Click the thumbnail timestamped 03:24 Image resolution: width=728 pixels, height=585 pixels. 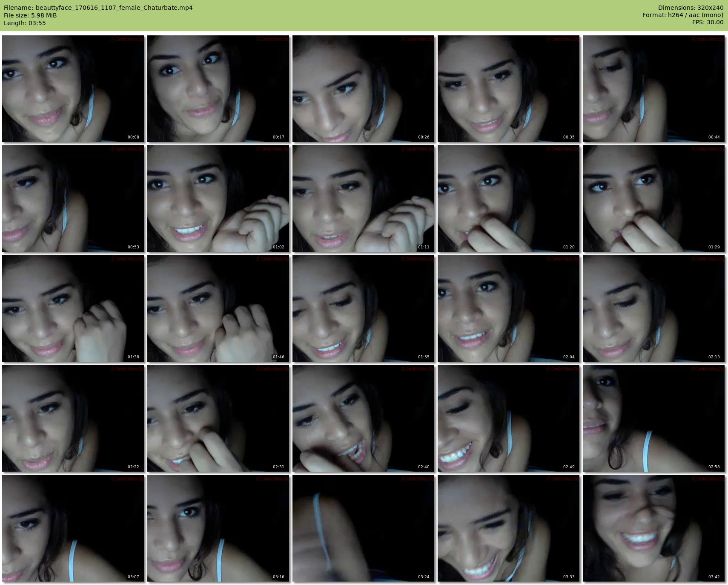point(364,528)
